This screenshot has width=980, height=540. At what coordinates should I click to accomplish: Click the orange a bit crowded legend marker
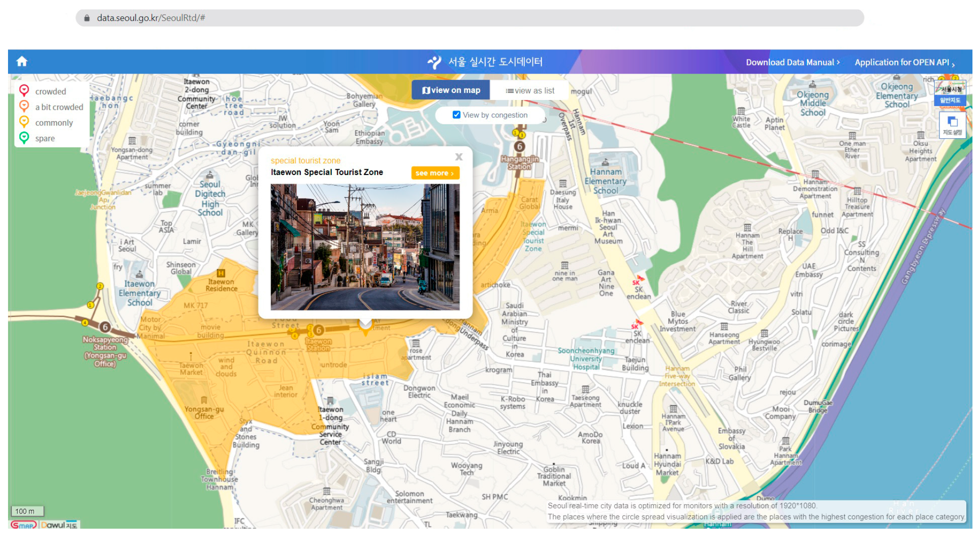pos(24,106)
